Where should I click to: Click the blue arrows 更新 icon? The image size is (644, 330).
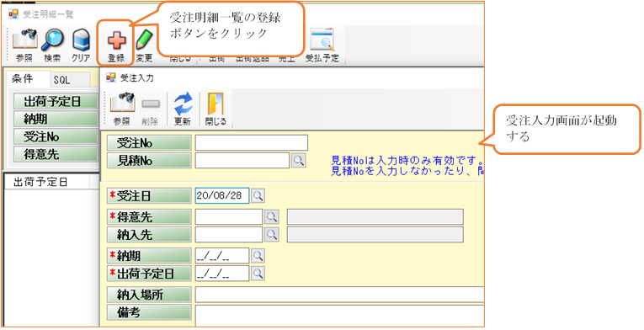(183, 104)
